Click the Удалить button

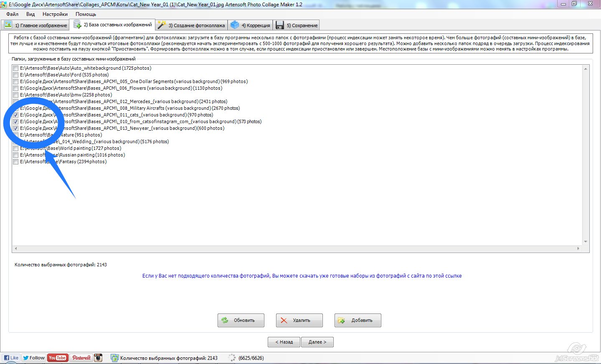pos(299,320)
